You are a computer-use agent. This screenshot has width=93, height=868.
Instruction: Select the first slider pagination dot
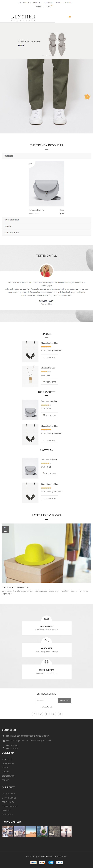pos(43,56)
